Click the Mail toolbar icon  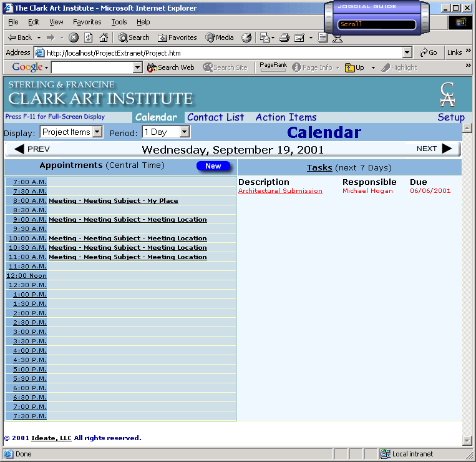pyautogui.click(x=265, y=37)
